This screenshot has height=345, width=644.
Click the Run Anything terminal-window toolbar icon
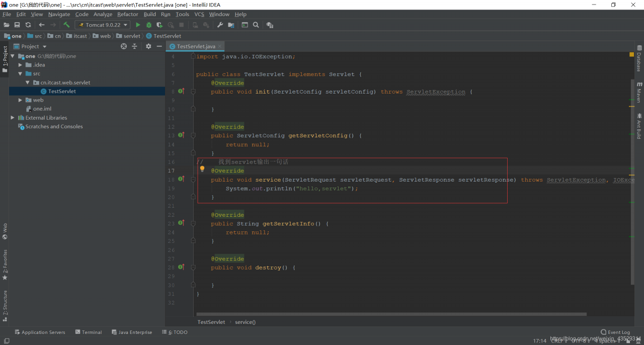[x=245, y=25]
